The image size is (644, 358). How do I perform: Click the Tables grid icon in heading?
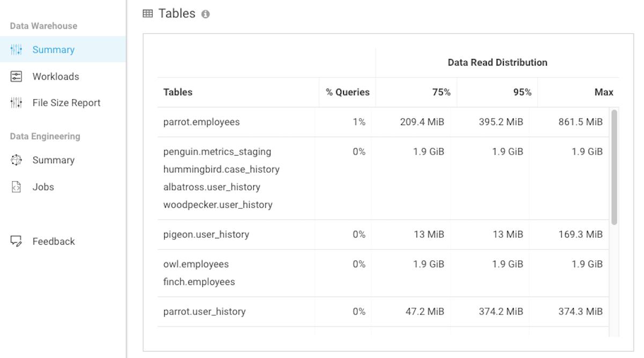point(148,14)
